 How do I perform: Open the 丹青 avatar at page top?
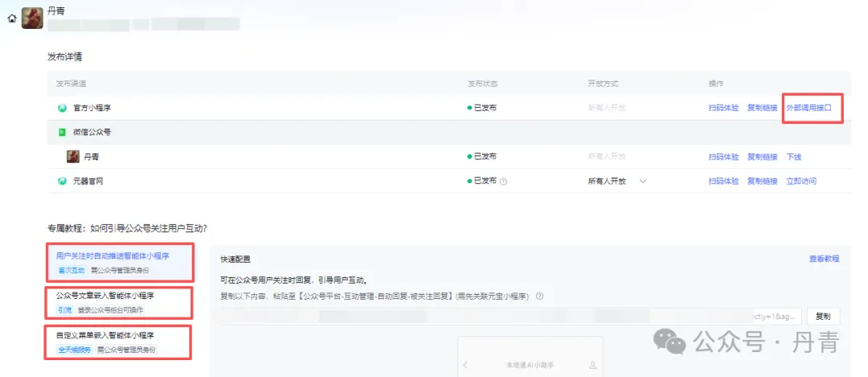coord(32,18)
